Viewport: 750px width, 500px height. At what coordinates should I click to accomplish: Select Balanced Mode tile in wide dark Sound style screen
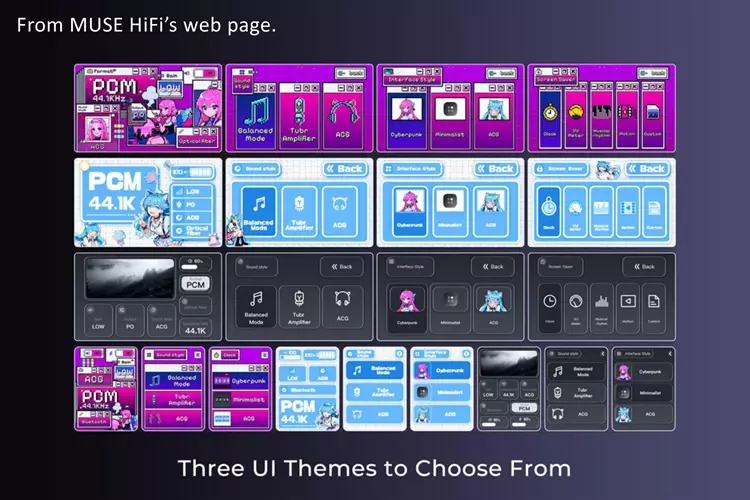coord(256,307)
